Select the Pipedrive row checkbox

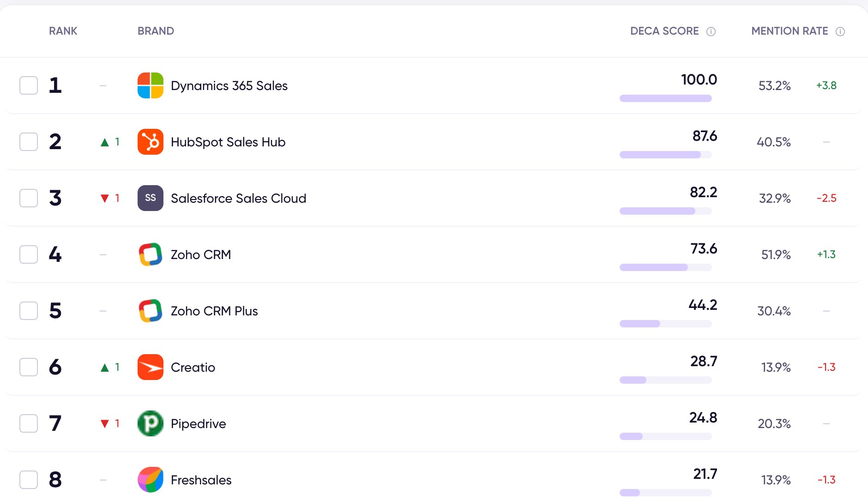pyautogui.click(x=29, y=423)
